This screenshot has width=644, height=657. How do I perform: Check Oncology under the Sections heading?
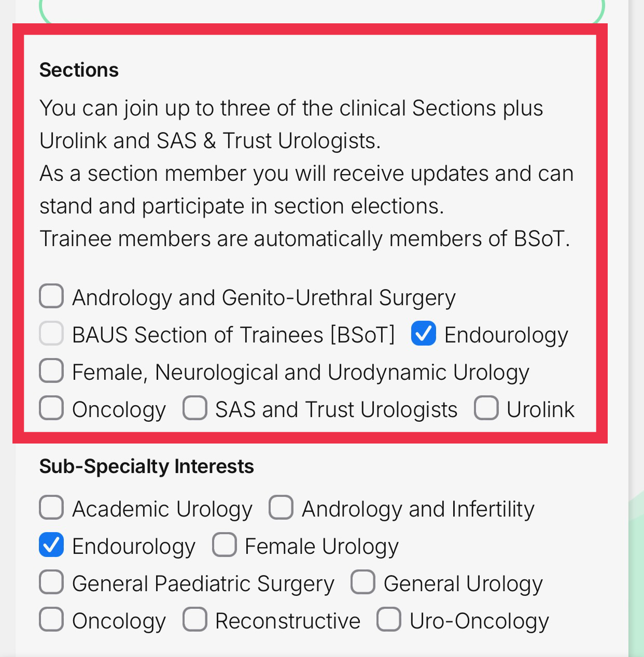coord(51,408)
